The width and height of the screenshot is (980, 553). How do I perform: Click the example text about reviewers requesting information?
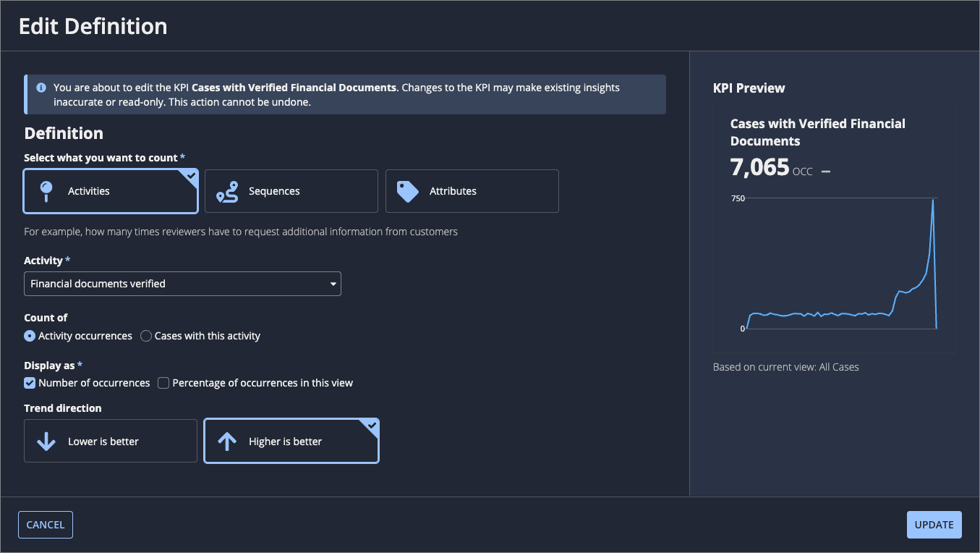(x=241, y=232)
